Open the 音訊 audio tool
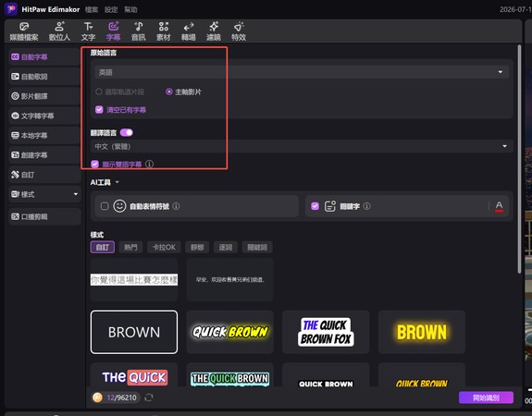 point(139,31)
